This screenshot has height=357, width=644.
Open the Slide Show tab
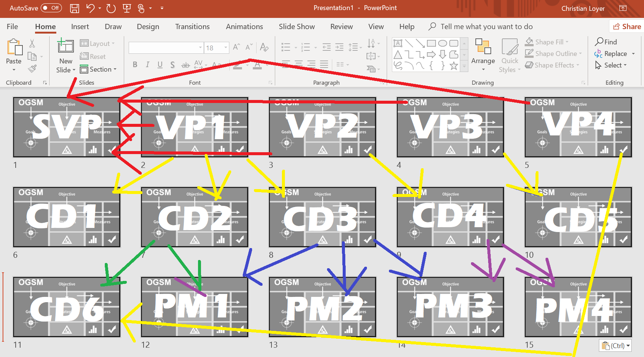(297, 26)
